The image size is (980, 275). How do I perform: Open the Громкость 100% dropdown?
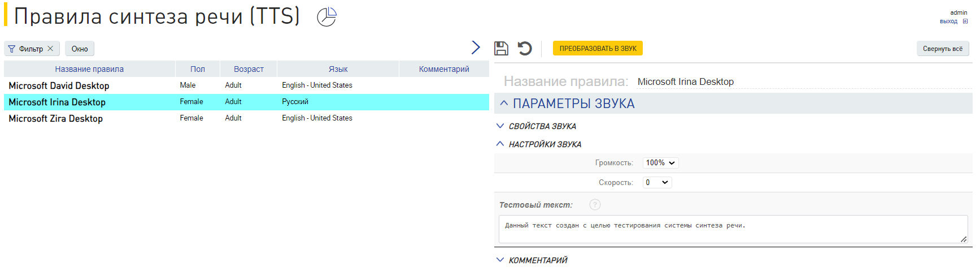(660, 163)
